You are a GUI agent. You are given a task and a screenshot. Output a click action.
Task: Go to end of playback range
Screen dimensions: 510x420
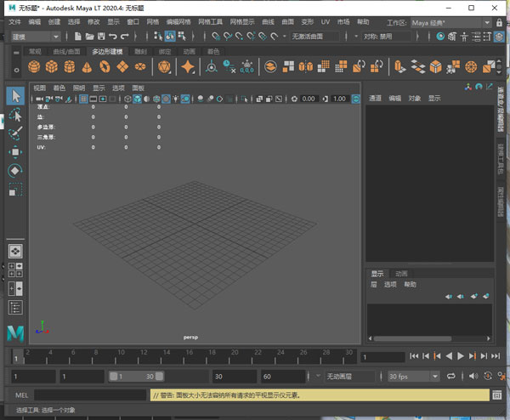point(496,356)
